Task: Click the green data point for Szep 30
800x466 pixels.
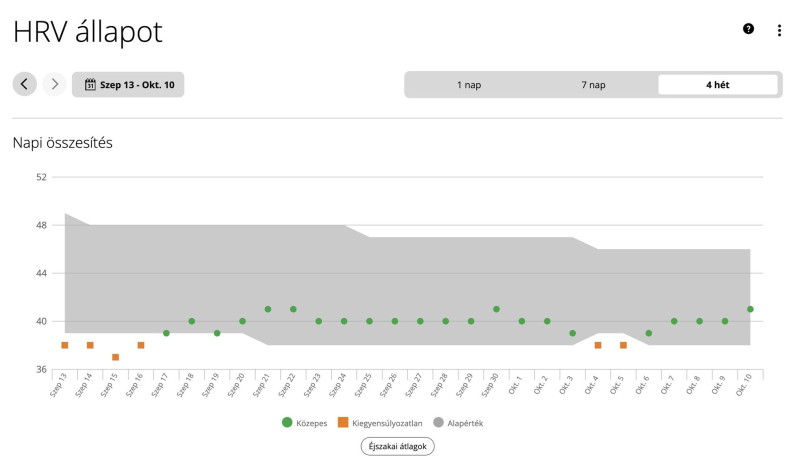Action: coord(496,309)
